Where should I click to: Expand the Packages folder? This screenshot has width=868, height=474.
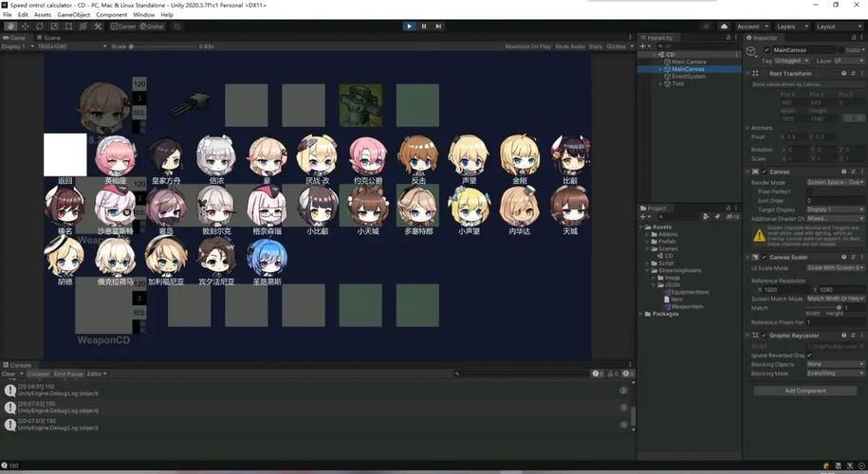[x=641, y=314]
